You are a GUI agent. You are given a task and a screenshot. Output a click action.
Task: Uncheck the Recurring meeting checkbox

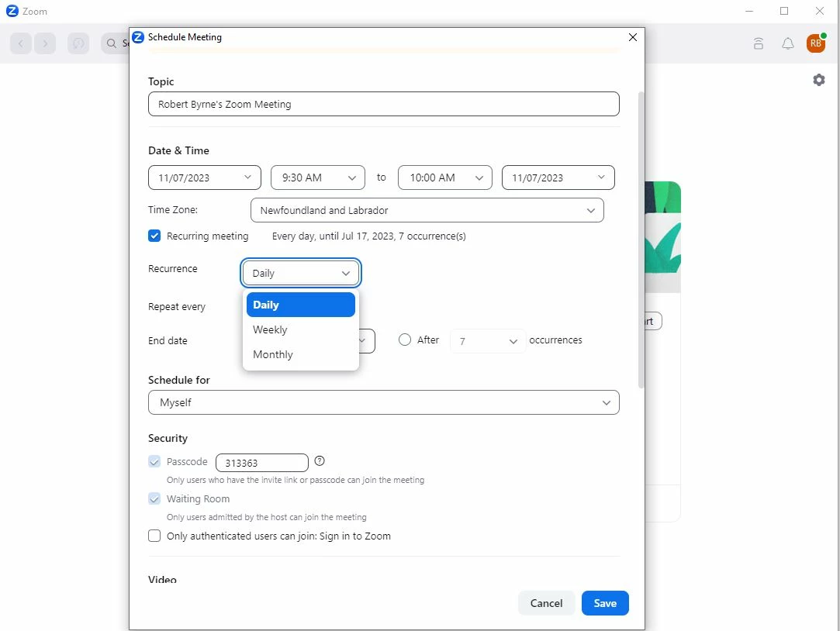[154, 236]
